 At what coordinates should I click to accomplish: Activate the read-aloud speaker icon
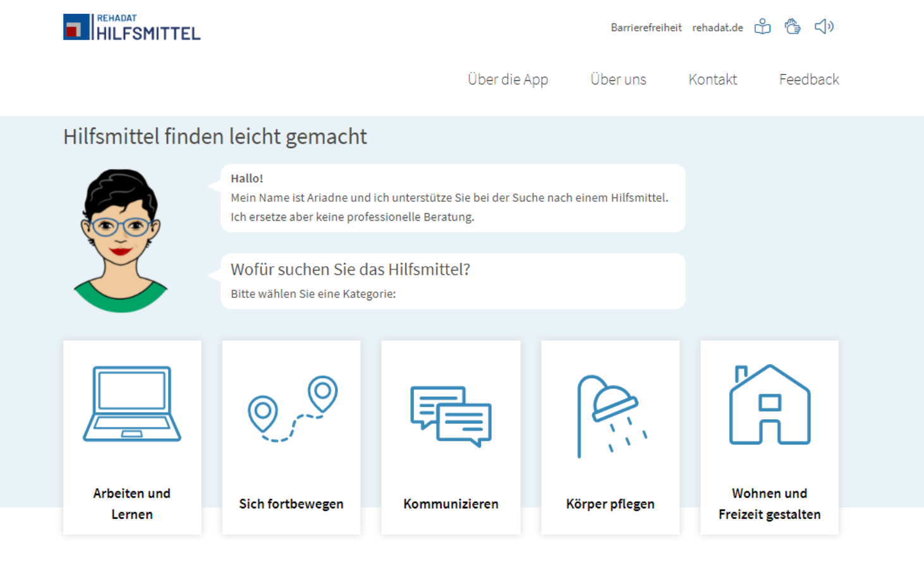824,27
